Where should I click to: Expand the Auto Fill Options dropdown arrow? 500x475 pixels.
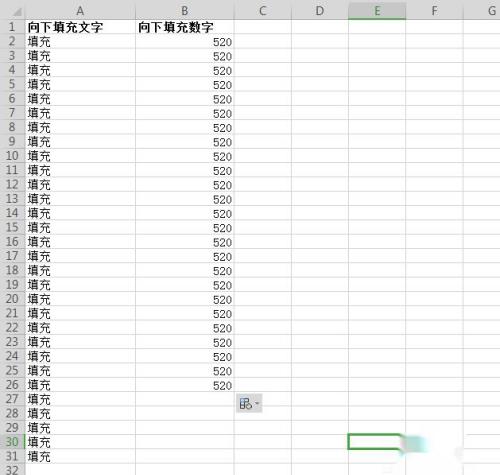click(257, 404)
